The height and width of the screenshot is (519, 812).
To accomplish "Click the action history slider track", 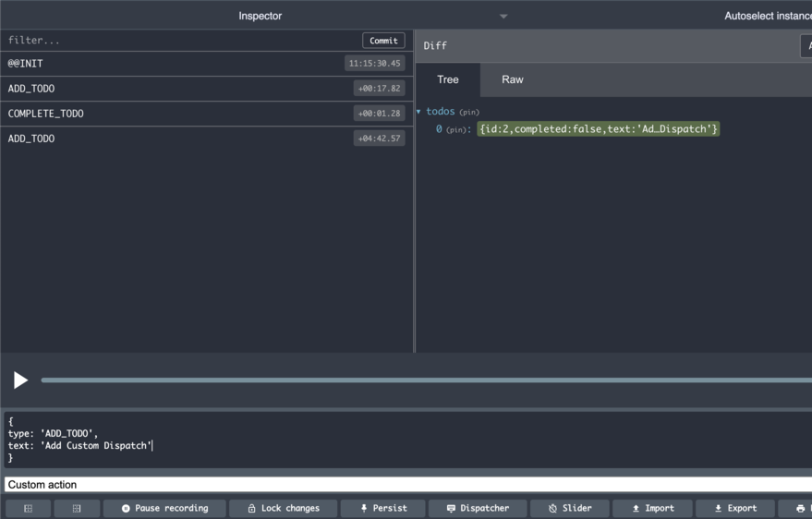I will pos(426,380).
